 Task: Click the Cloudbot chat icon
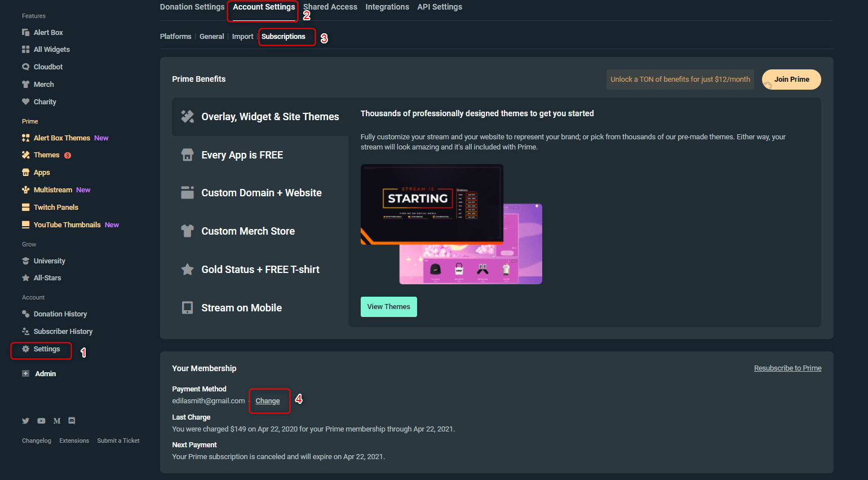point(25,67)
